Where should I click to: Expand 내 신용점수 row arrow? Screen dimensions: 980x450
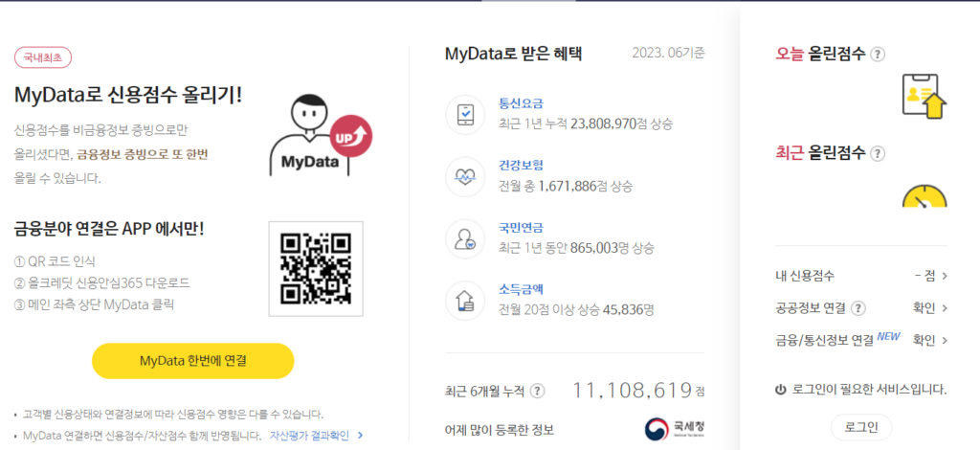[945, 277]
